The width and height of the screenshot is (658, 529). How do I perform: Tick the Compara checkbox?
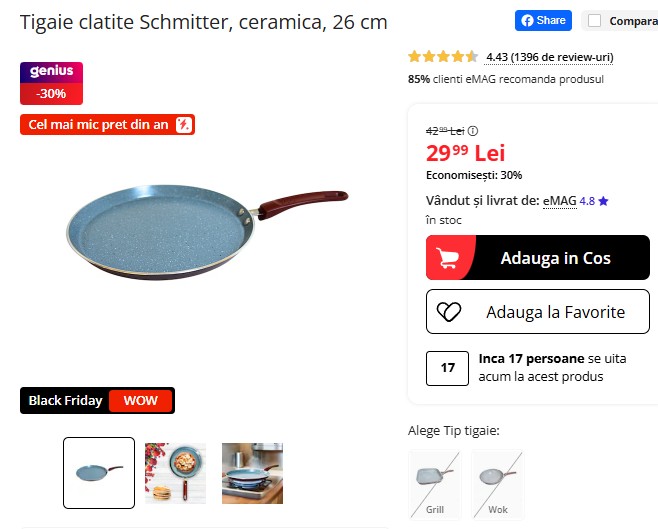coord(594,21)
